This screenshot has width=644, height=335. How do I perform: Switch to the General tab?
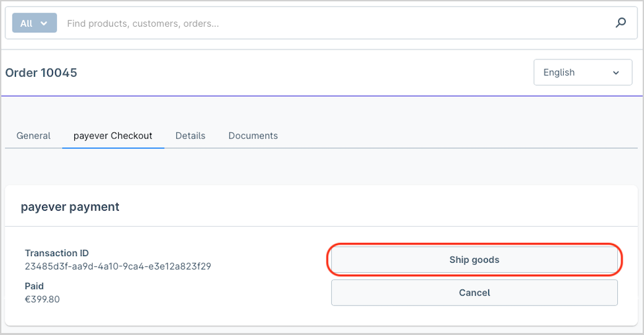coord(33,136)
